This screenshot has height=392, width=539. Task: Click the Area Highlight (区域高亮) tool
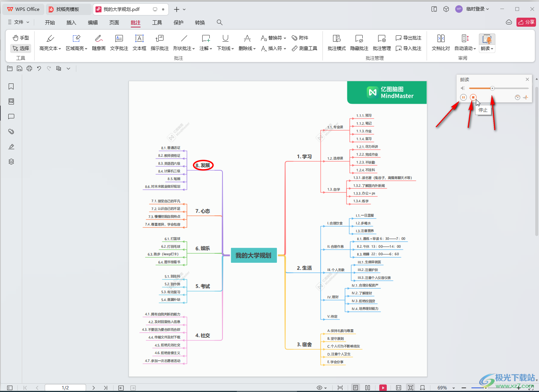[x=76, y=43]
